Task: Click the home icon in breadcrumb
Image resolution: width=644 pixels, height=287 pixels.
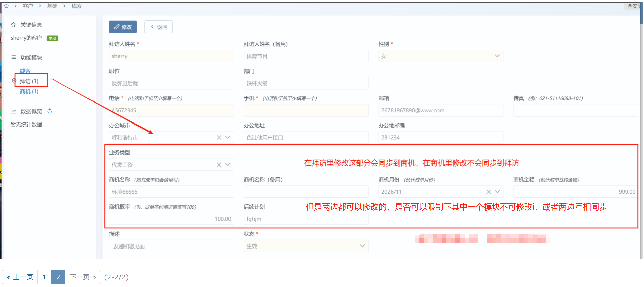Action: (x=7, y=6)
